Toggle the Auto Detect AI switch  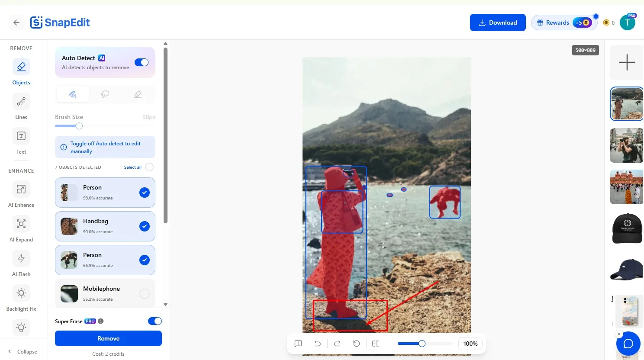coord(142,62)
